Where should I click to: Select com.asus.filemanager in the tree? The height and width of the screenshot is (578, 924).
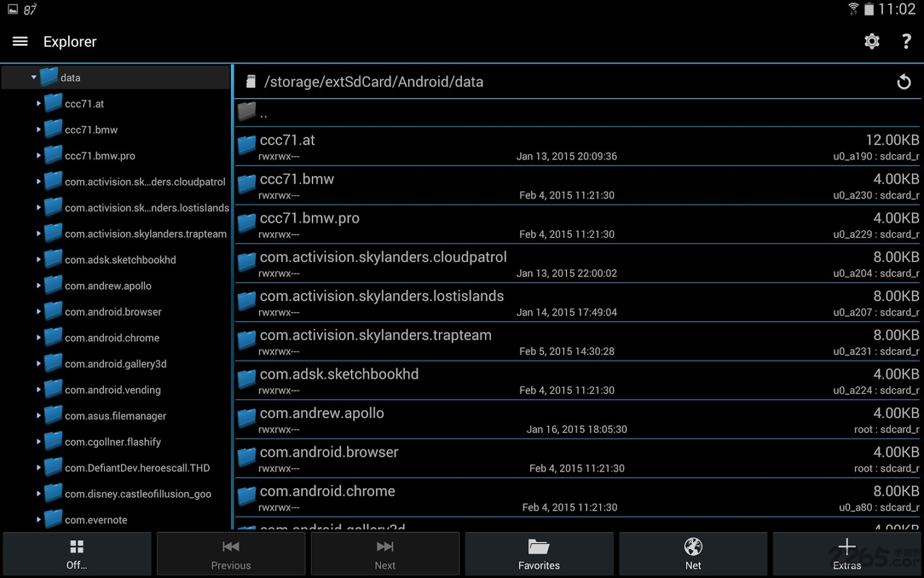tap(116, 416)
